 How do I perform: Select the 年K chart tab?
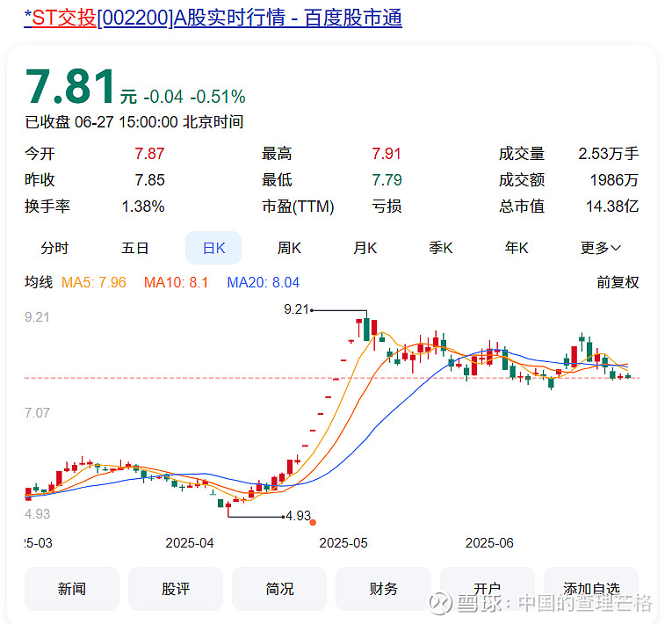[x=517, y=248]
